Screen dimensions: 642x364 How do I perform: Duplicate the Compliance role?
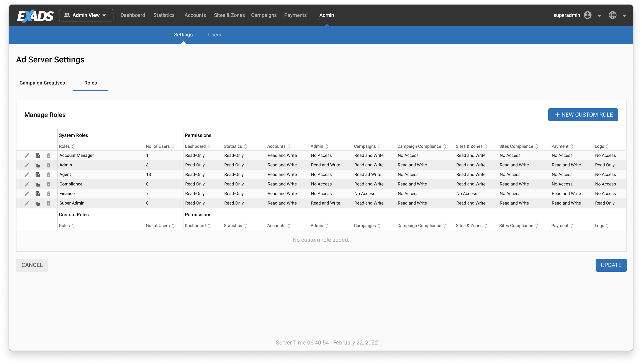38,184
